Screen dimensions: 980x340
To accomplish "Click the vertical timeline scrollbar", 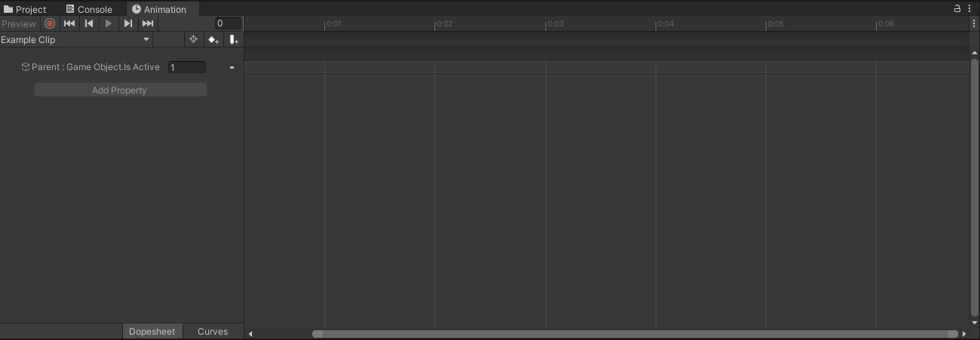I will 974,188.
